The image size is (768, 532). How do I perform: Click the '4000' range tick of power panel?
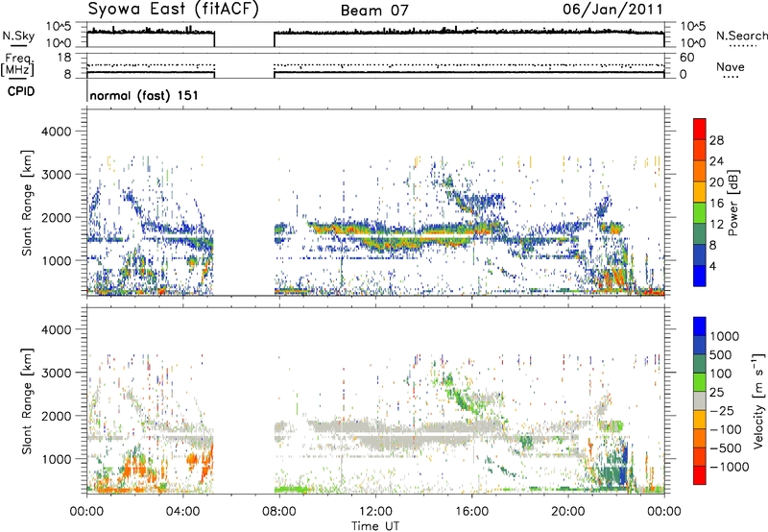click(56, 132)
